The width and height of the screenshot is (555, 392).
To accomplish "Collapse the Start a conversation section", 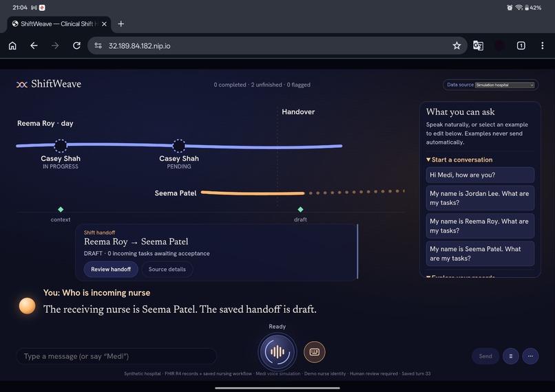I will coord(459,160).
